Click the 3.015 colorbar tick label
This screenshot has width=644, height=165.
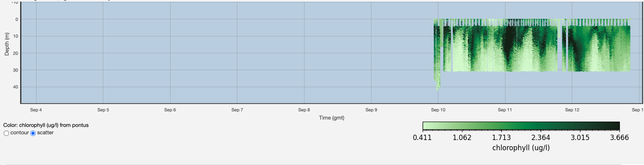tap(580, 138)
